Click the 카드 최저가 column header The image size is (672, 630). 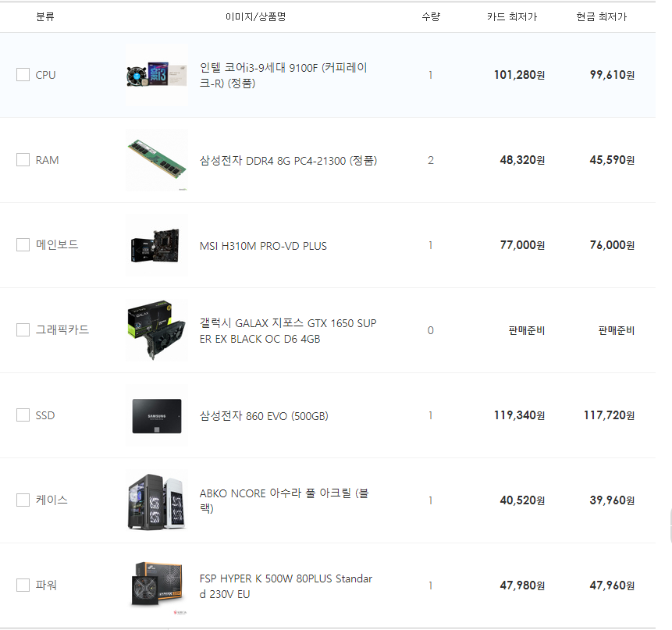(x=512, y=16)
